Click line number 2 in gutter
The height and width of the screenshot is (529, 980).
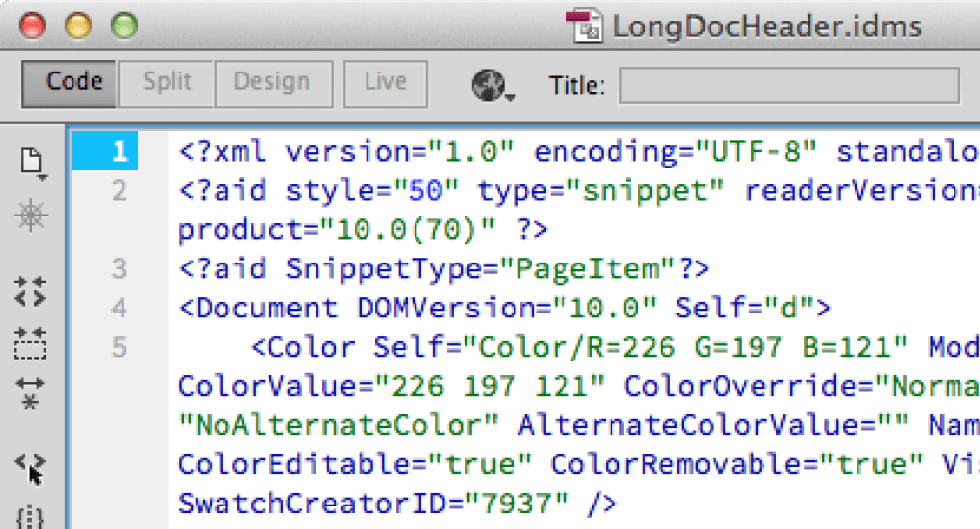[x=119, y=190]
